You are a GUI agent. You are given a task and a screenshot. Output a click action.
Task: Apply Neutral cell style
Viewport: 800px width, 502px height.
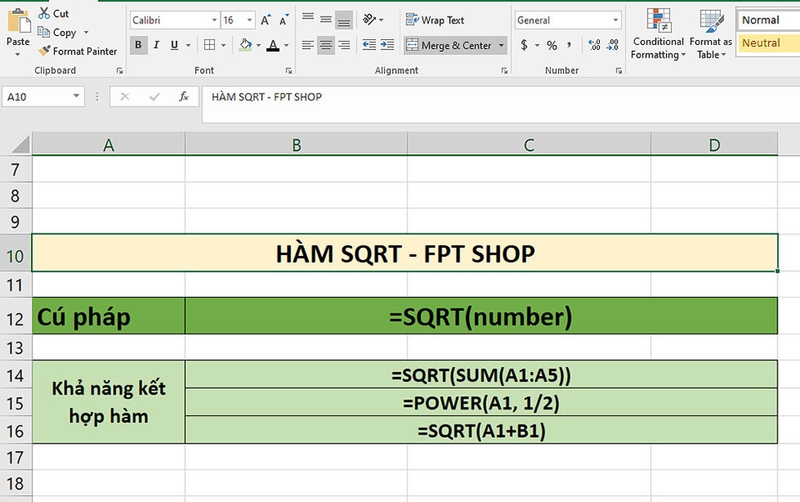768,43
